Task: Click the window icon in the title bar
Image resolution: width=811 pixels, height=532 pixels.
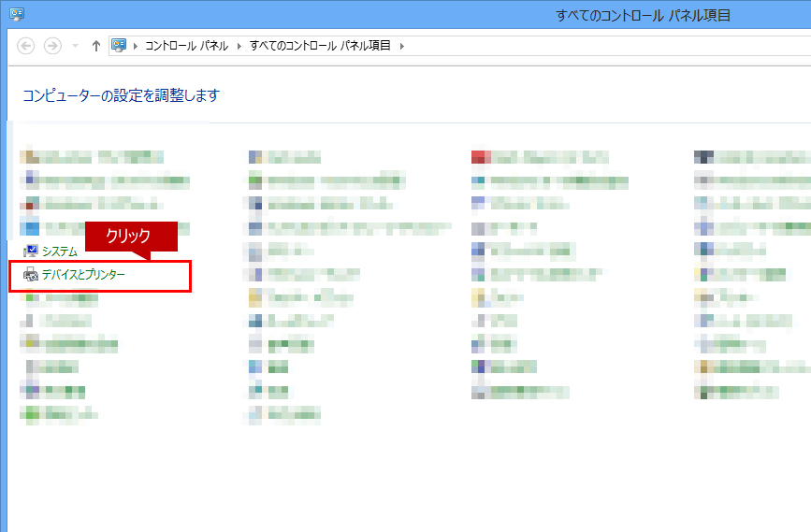Action: pyautogui.click(x=17, y=14)
